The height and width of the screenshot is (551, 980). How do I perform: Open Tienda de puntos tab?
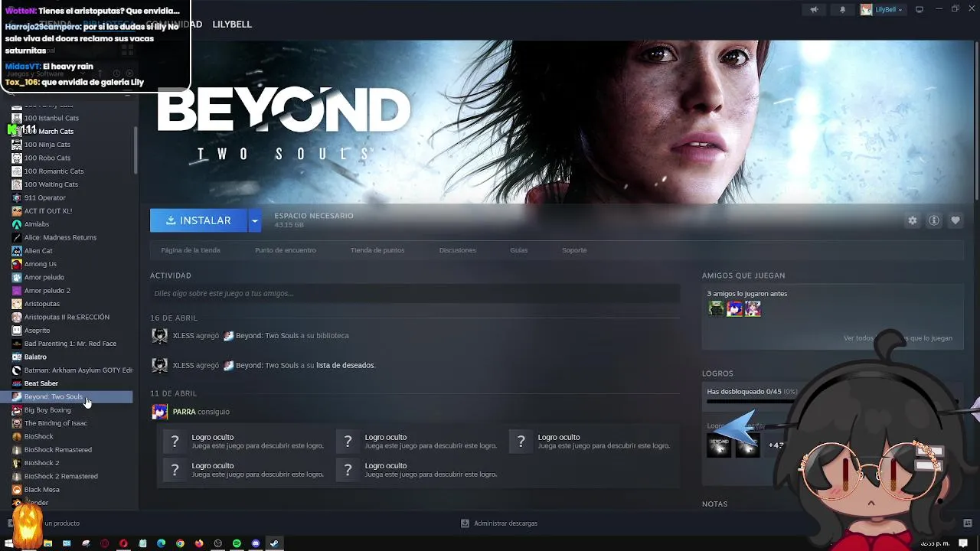377,250
